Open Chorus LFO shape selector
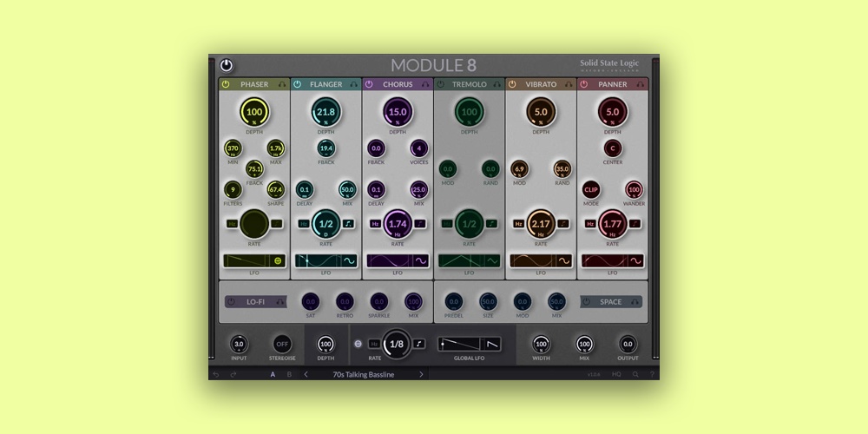 (421, 260)
